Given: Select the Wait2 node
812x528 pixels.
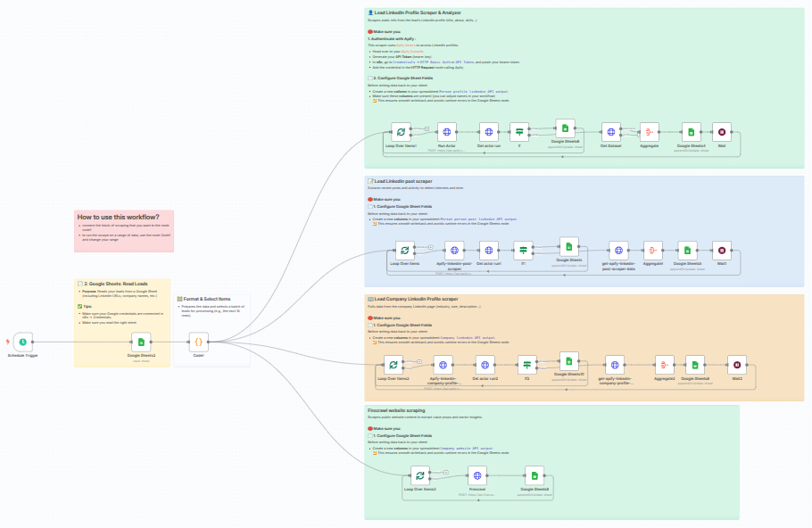Looking at the screenshot, I should (737, 365).
